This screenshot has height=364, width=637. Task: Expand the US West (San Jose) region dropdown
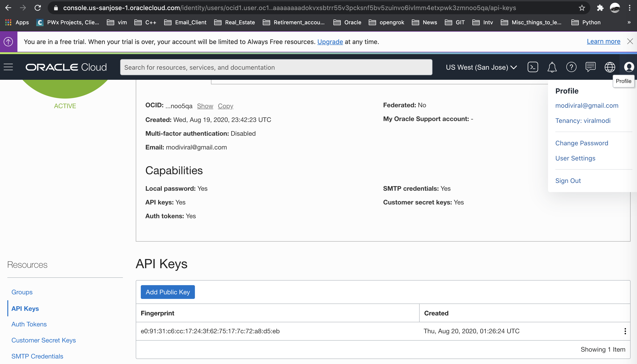point(481,67)
